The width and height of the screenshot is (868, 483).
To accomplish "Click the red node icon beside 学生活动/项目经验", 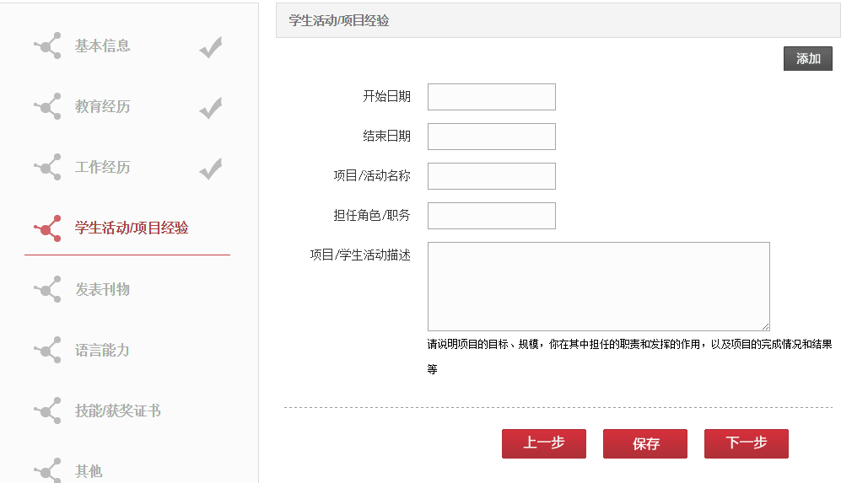I will click(47, 228).
